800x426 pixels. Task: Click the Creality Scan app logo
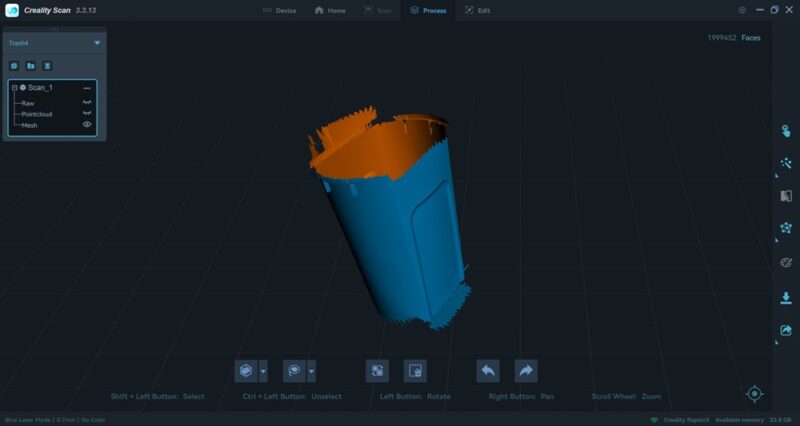[x=12, y=10]
